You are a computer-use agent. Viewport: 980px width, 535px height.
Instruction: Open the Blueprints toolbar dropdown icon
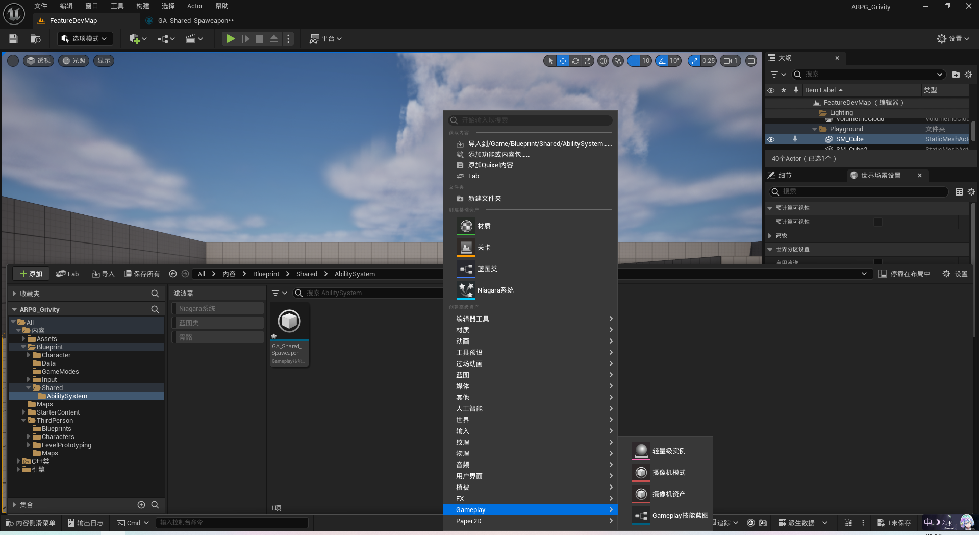tap(166, 39)
